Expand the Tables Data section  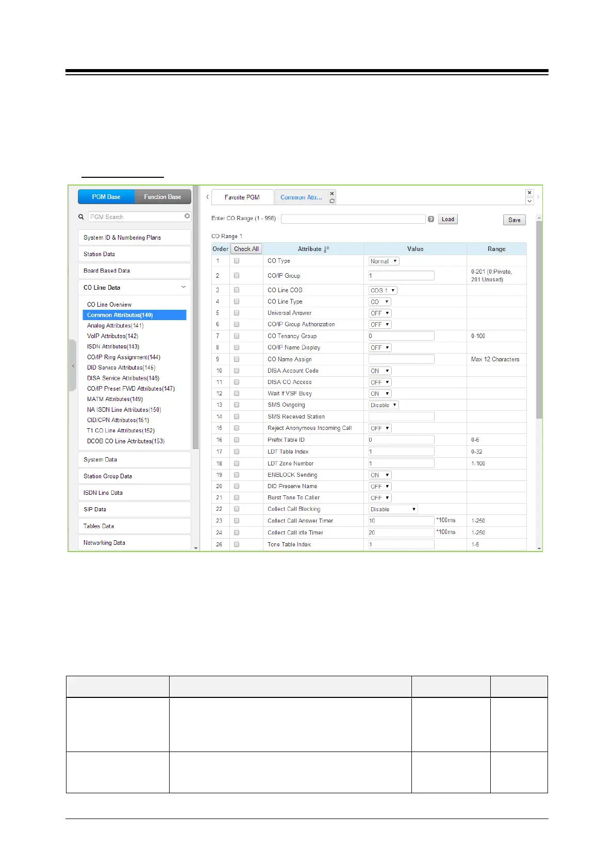134,526
